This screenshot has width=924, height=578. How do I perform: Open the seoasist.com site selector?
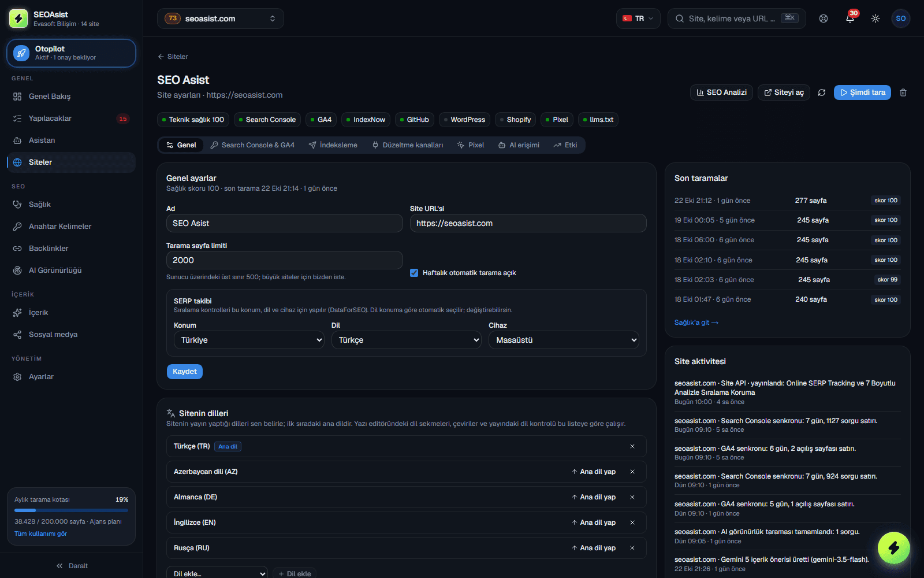pyautogui.click(x=221, y=18)
